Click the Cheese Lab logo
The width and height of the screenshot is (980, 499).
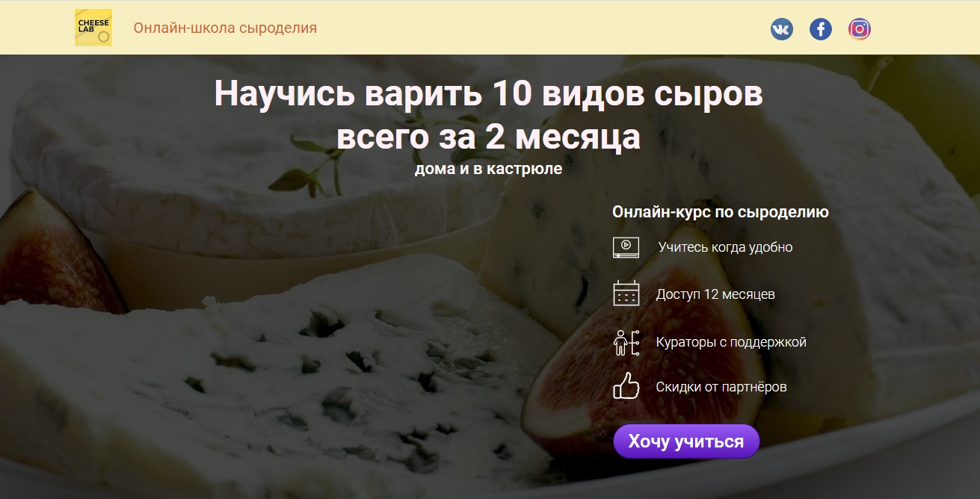(x=93, y=28)
